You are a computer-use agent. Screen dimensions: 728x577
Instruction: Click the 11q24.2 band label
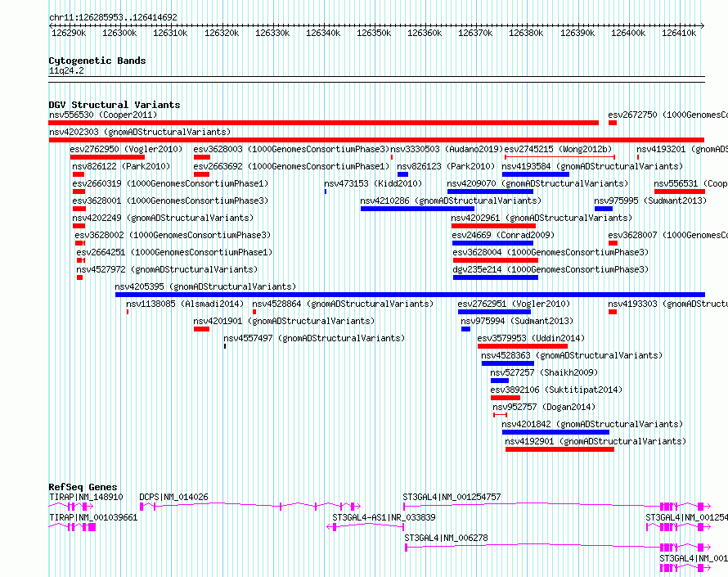(x=66, y=70)
